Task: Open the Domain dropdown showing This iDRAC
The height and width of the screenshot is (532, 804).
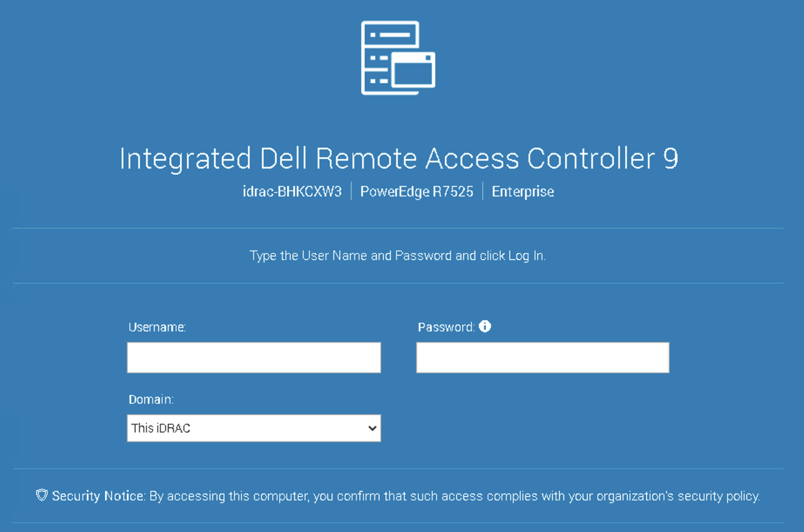Action: (254, 428)
